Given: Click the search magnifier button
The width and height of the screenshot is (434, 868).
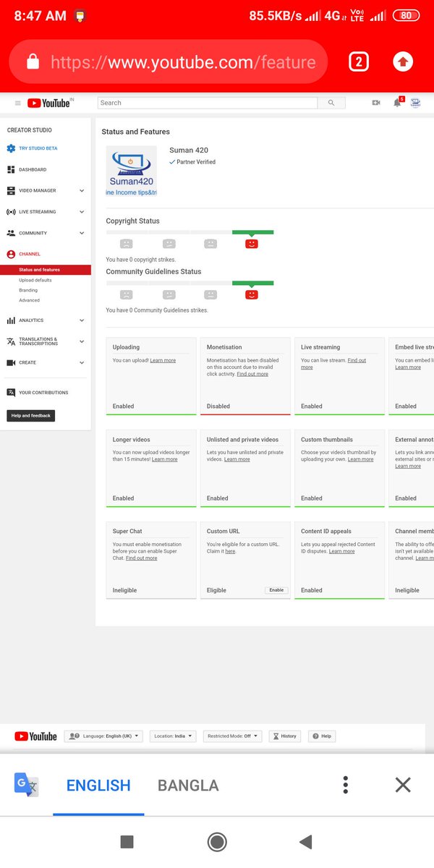Looking at the screenshot, I should click(x=331, y=103).
